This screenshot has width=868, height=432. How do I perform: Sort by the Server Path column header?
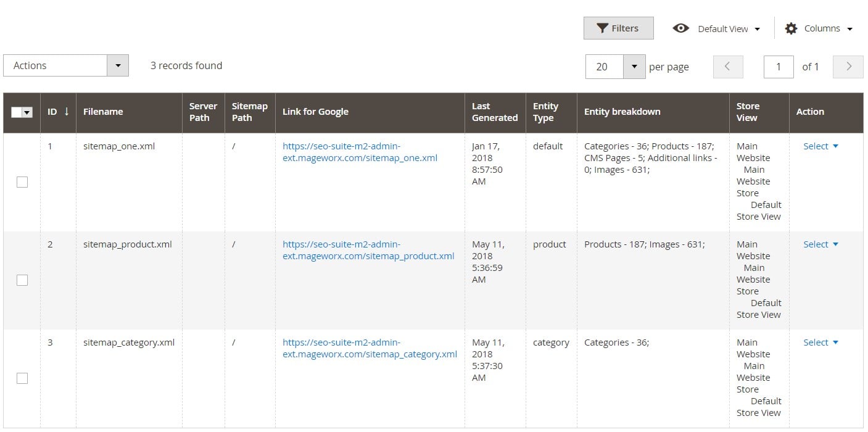pos(203,112)
